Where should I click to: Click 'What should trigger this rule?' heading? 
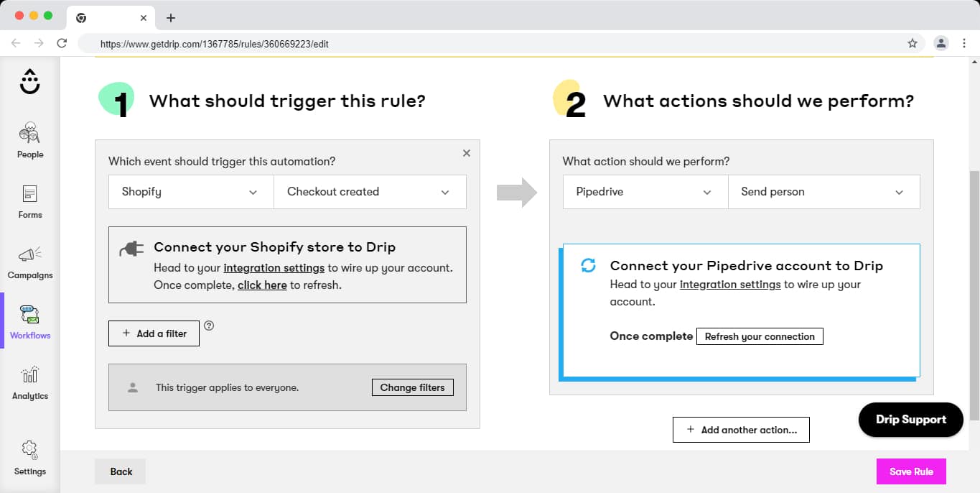[x=287, y=101]
